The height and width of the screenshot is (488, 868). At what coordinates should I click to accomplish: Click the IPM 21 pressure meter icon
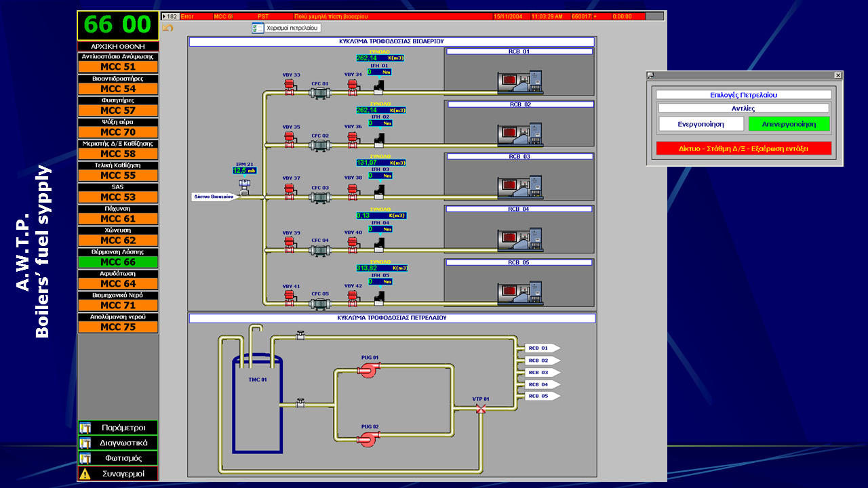point(243,186)
